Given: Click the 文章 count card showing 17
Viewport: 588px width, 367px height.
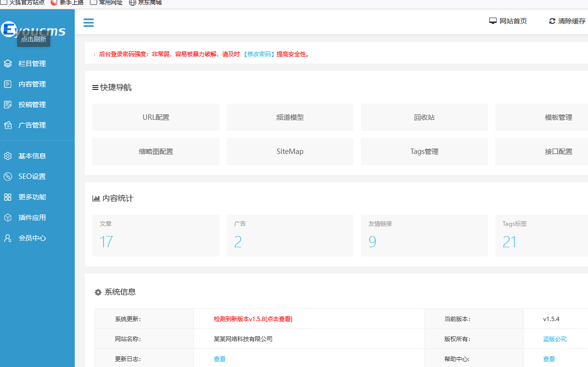Looking at the screenshot, I should (156, 235).
